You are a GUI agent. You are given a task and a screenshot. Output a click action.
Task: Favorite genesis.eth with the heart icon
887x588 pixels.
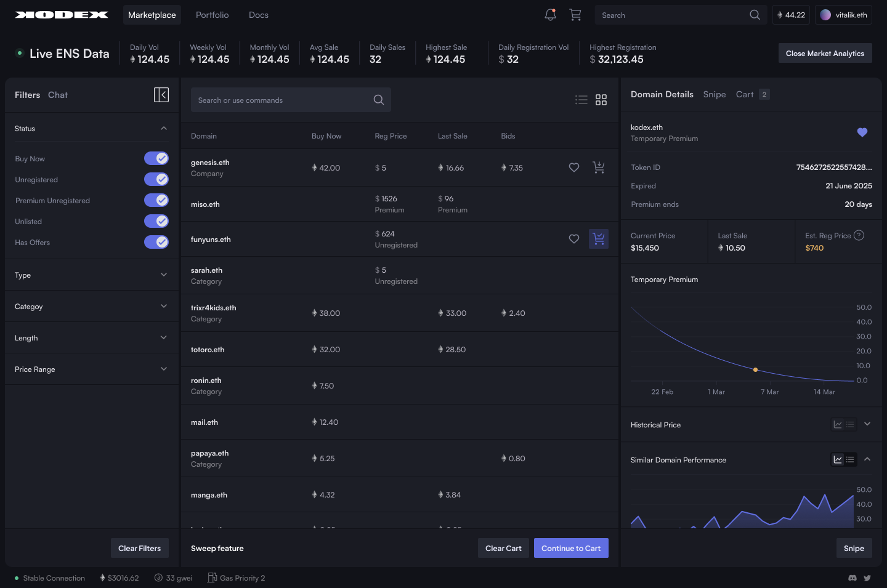coord(573,167)
